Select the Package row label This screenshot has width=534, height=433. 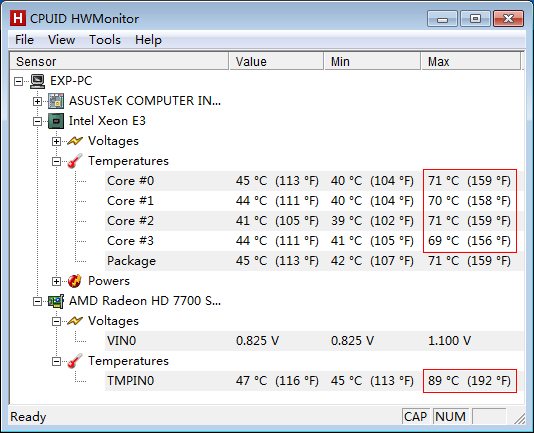[x=131, y=261]
